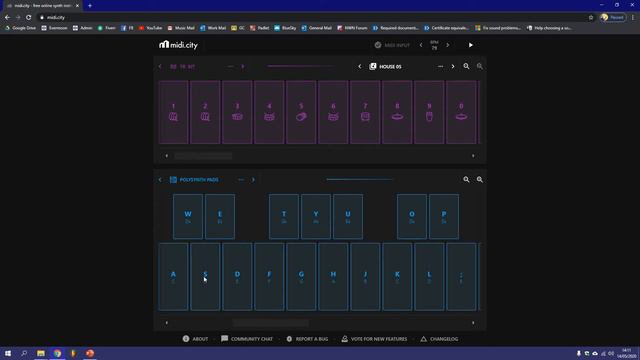Open the Community Chat link
Screen dimensions: 640x360
(x=247, y=339)
